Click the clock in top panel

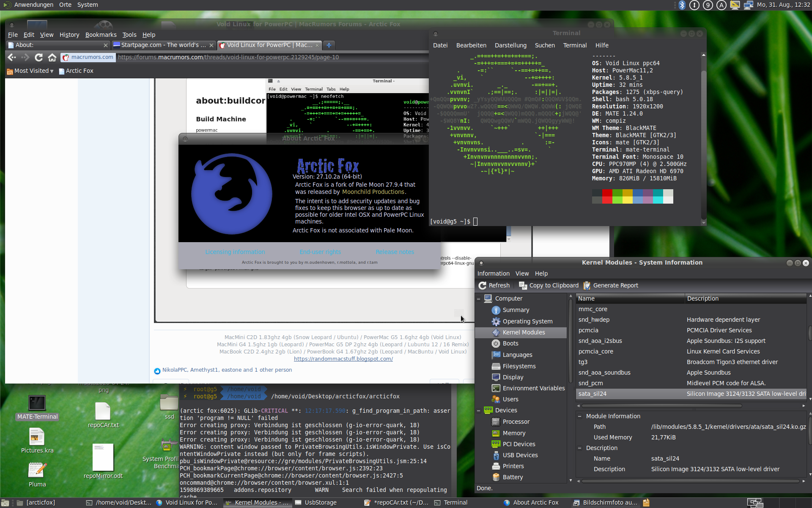(784, 5)
